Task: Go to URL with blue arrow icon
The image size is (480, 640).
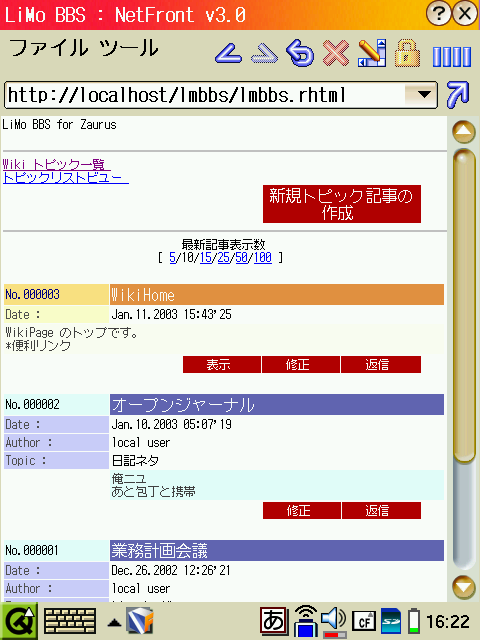Action: click(458, 95)
